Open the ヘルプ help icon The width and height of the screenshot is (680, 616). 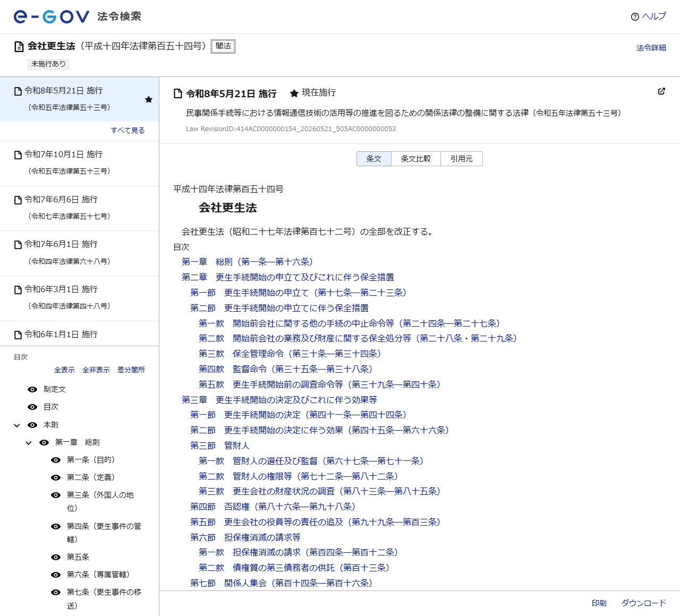[635, 17]
